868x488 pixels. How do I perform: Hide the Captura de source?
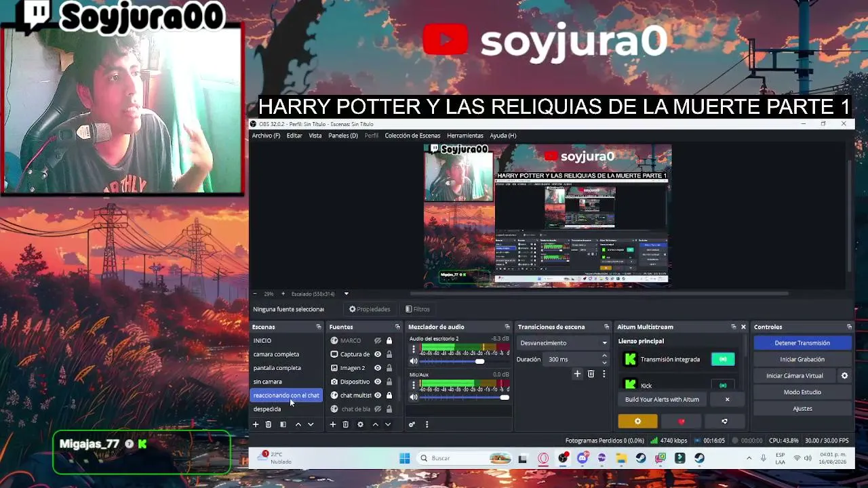tap(378, 354)
